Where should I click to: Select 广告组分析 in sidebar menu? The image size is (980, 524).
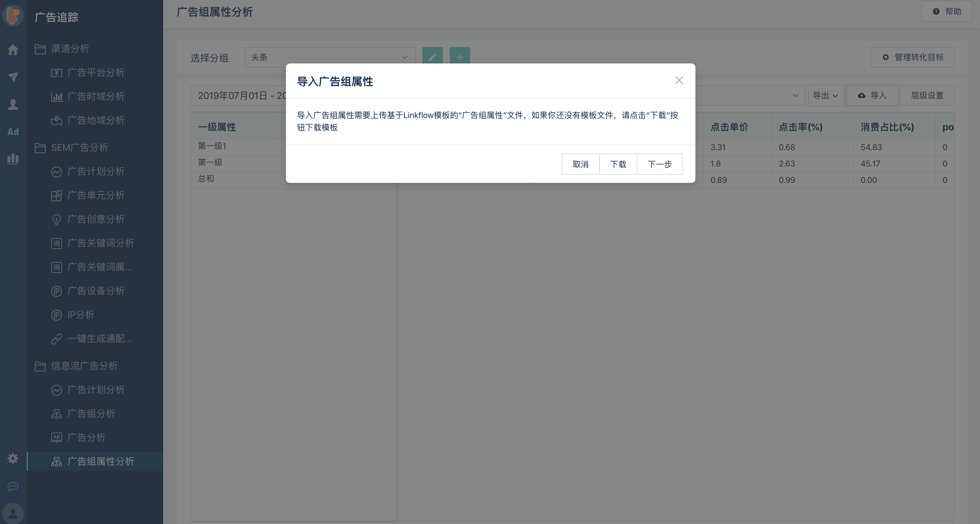point(91,413)
